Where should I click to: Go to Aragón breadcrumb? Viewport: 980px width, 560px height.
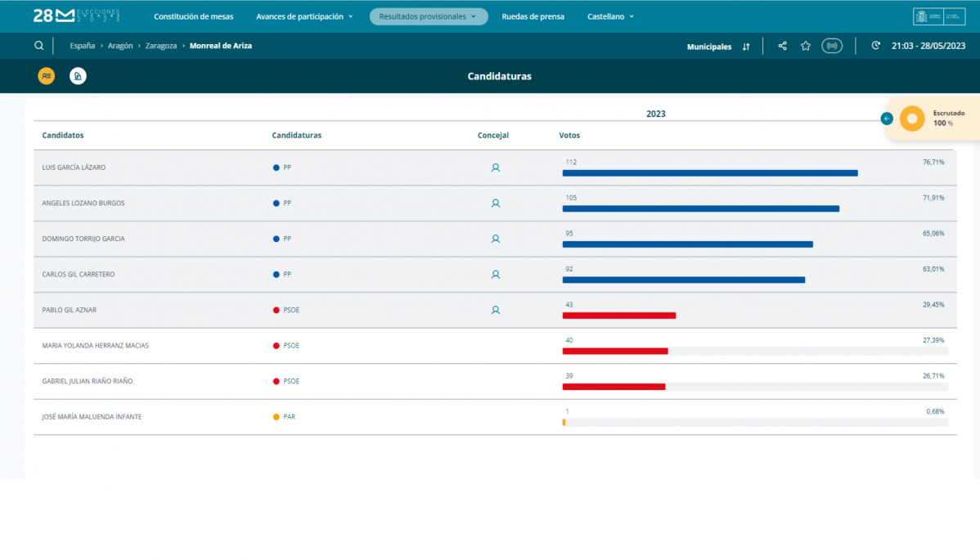pos(120,46)
